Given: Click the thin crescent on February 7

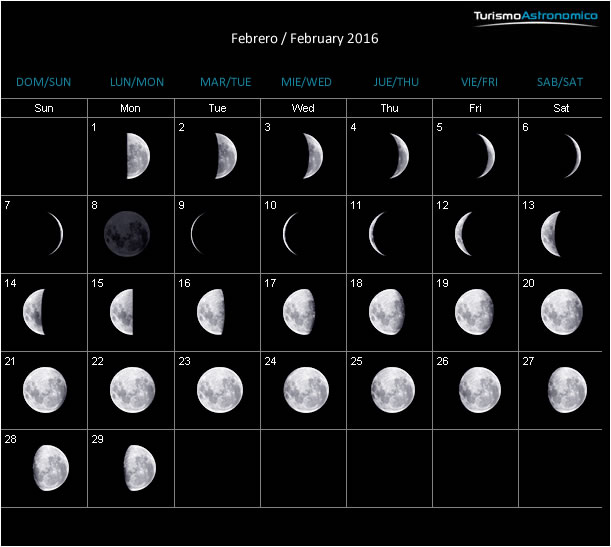Looking at the screenshot, I should (x=56, y=233).
